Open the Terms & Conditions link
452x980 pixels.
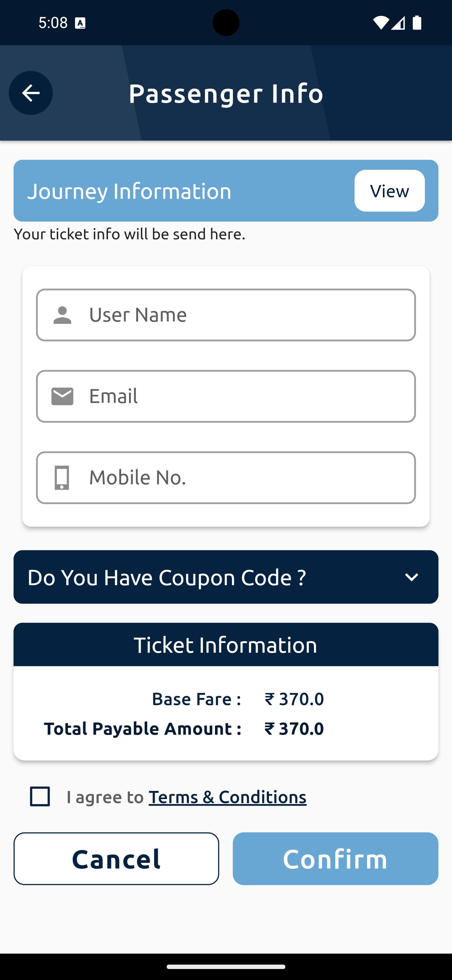coord(227,797)
